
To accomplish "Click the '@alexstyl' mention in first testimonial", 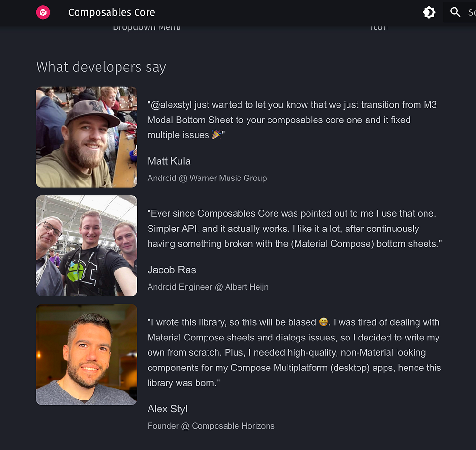I will (x=171, y=105).
